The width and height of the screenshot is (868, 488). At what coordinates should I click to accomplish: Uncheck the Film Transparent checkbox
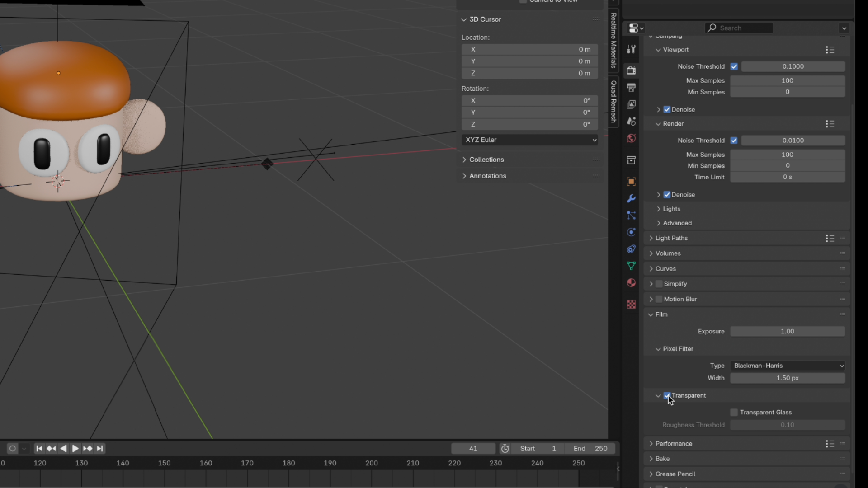[x=667, y=395]
